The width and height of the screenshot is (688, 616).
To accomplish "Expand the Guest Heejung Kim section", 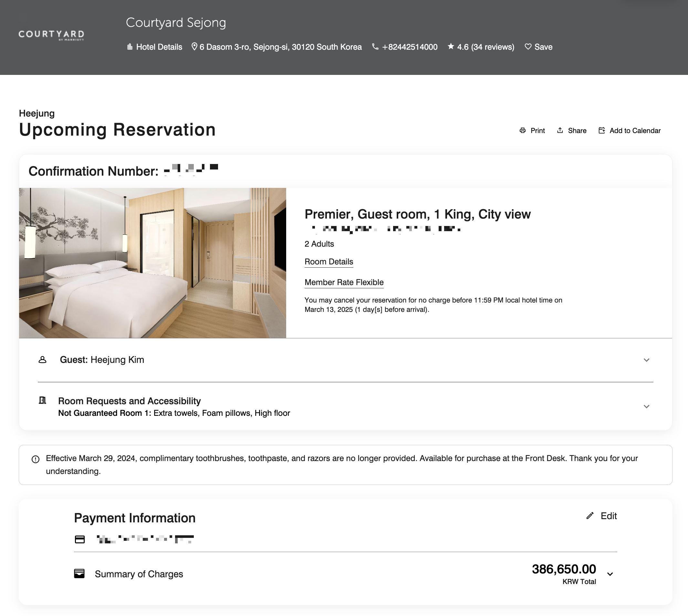I will (x=646, y=360).
